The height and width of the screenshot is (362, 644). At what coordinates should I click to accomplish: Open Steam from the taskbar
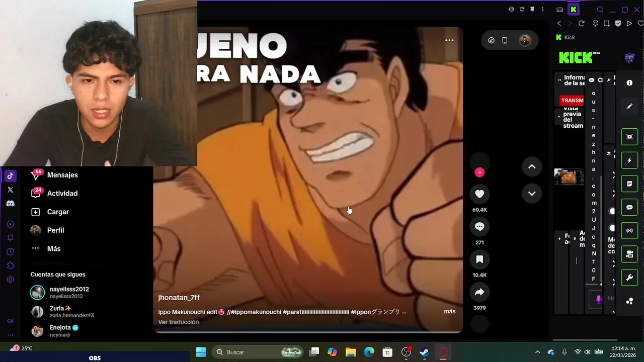[x=424, y=352]
